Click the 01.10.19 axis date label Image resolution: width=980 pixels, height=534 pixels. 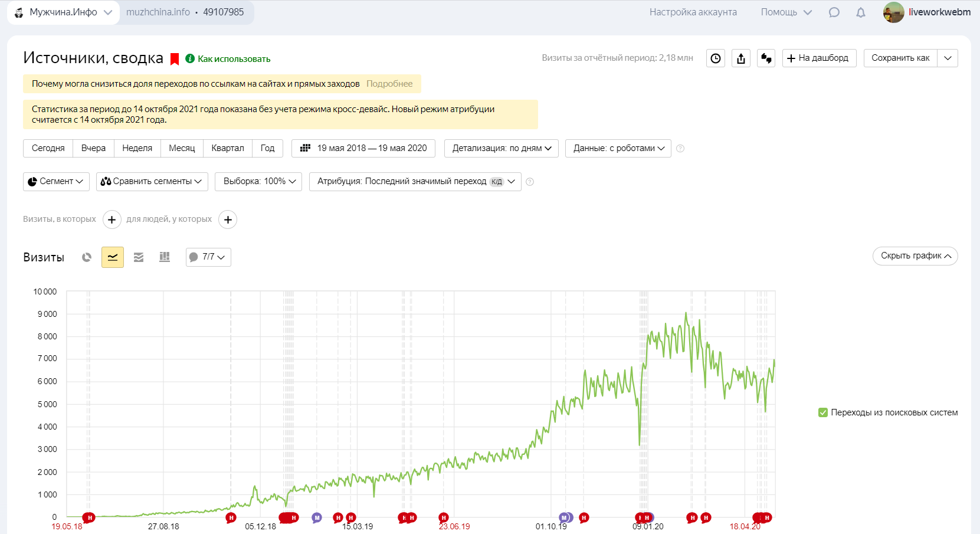click(551, 527)
